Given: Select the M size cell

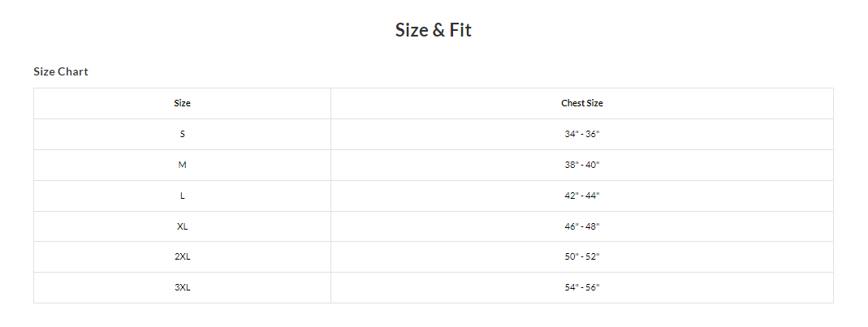Looking at the screenshot, I should (182, 165).
